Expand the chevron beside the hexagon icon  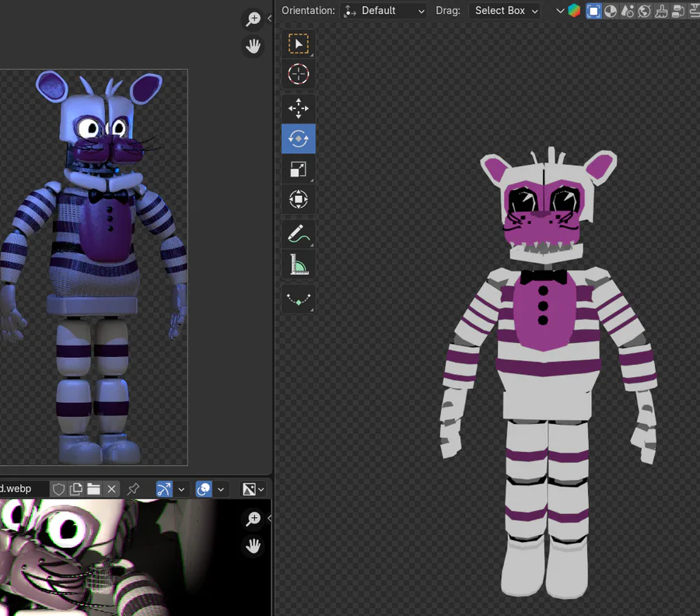click(x=560, y=11)
